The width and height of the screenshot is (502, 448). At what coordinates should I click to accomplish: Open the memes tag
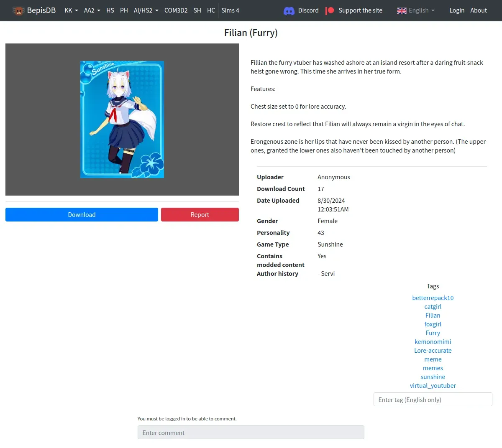433,368
